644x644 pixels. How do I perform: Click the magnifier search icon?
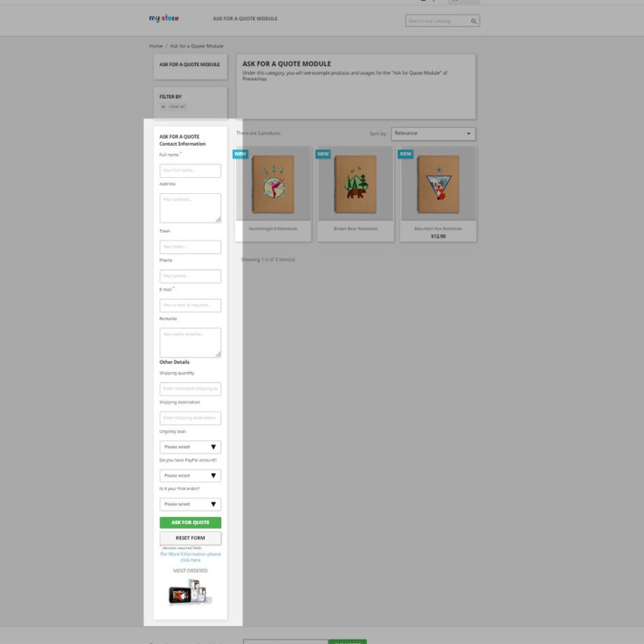pos(473,21)
